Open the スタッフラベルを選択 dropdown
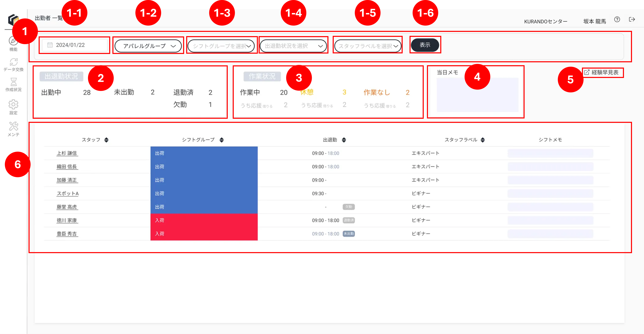 [x=368, y=46]
